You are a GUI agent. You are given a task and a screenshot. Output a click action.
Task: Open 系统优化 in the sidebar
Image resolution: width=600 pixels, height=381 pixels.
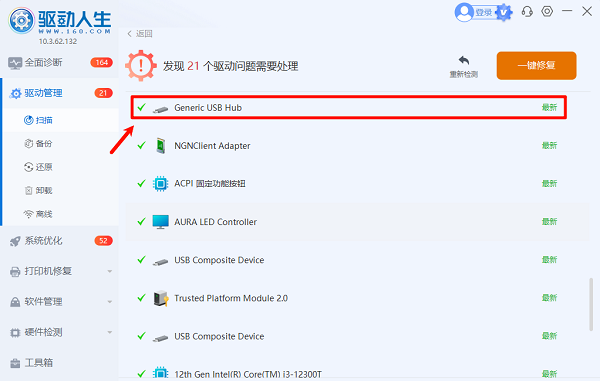(x=59, y=241)
